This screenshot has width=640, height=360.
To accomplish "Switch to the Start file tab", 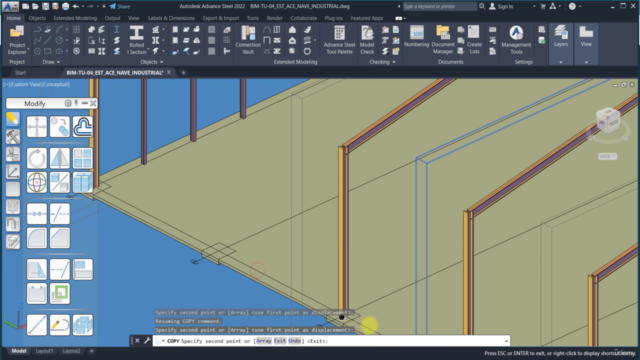I will (20, 73).
